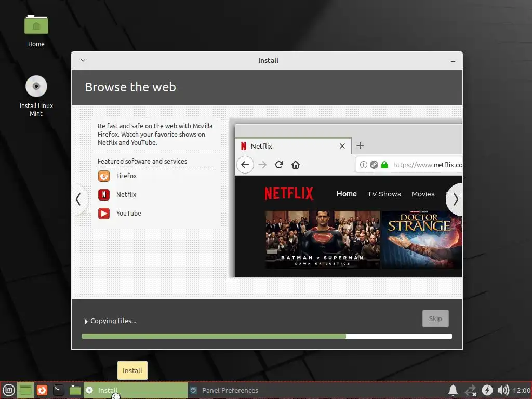This screenshot has height=399, width=532.
Task: Click the 12:00 panel clock
Action: [522, 390]
